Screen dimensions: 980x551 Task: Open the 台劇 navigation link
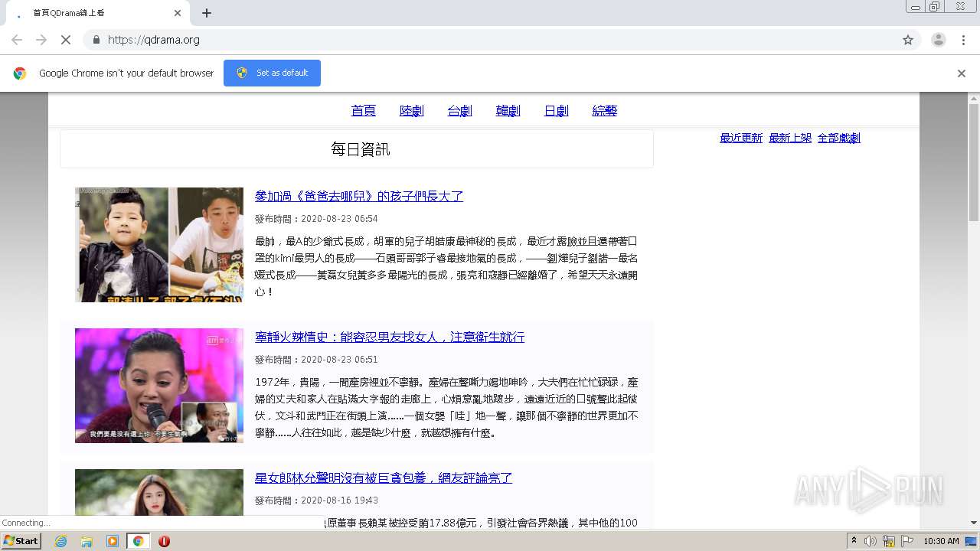[459, 110]
